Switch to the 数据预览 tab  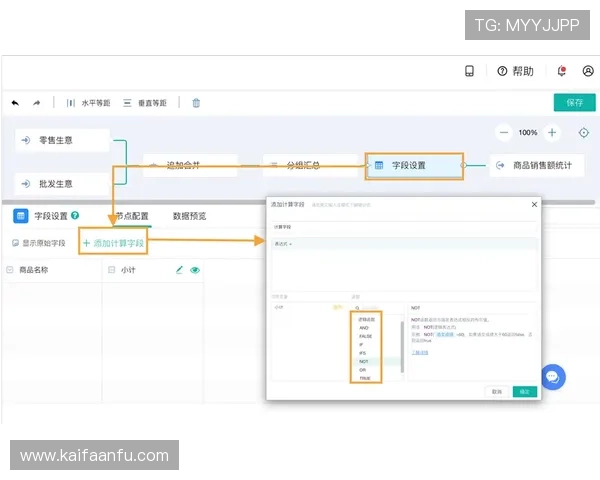189,216
